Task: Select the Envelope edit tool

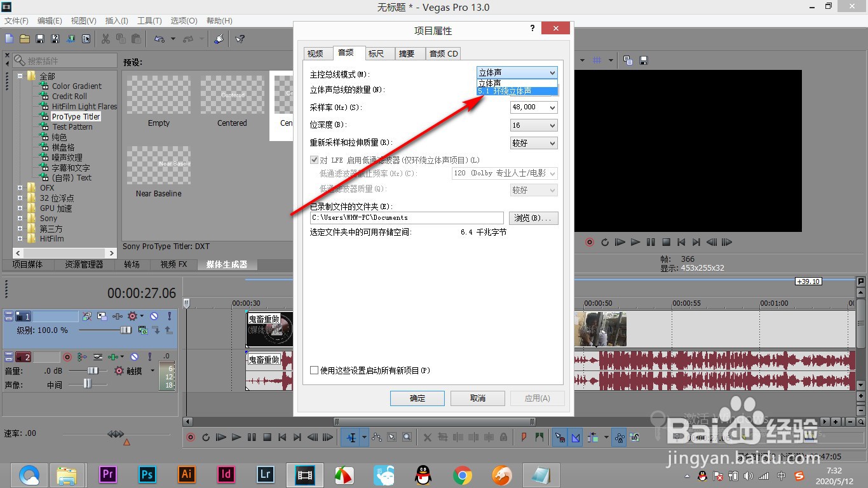Action: [x=377, y=437]
